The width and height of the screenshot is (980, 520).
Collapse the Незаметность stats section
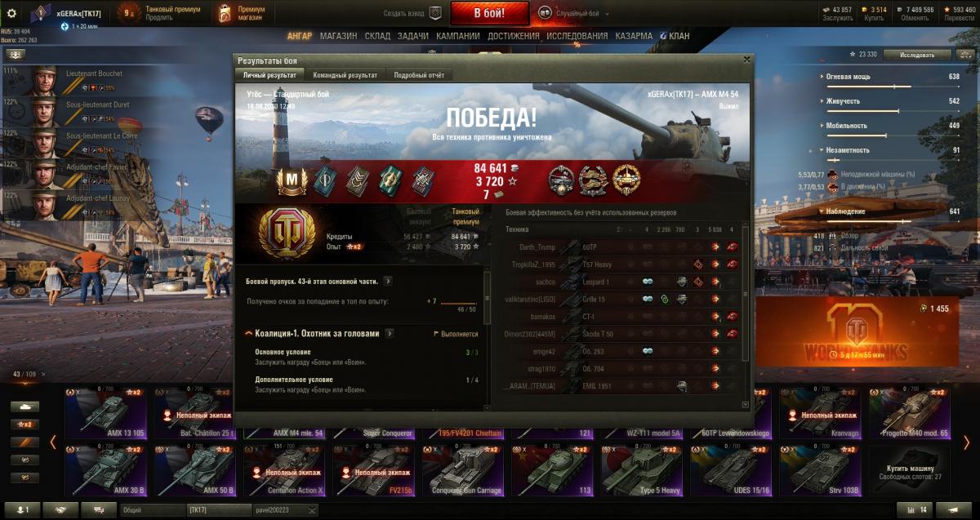coord(821,150)
